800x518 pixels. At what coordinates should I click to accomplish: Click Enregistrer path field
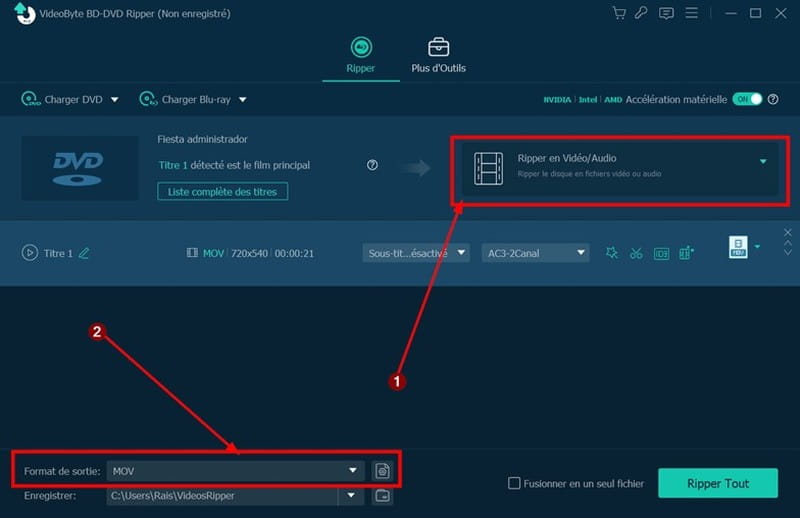tap(222, 496)
